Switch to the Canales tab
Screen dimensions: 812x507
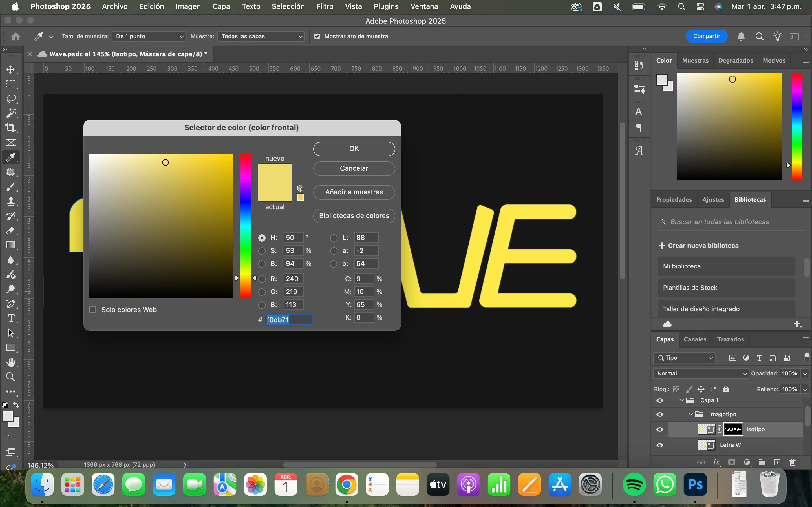click(695, 339)
